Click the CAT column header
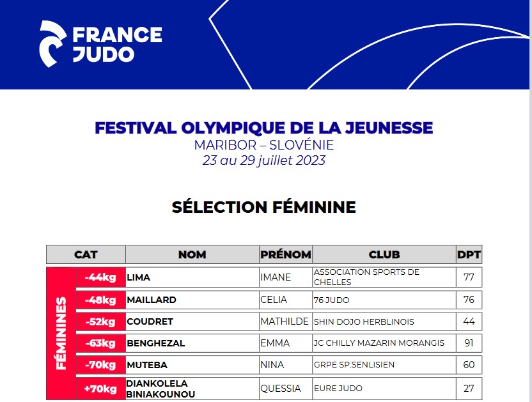This screenshot has height=402, width=532. tap(86, 254)
